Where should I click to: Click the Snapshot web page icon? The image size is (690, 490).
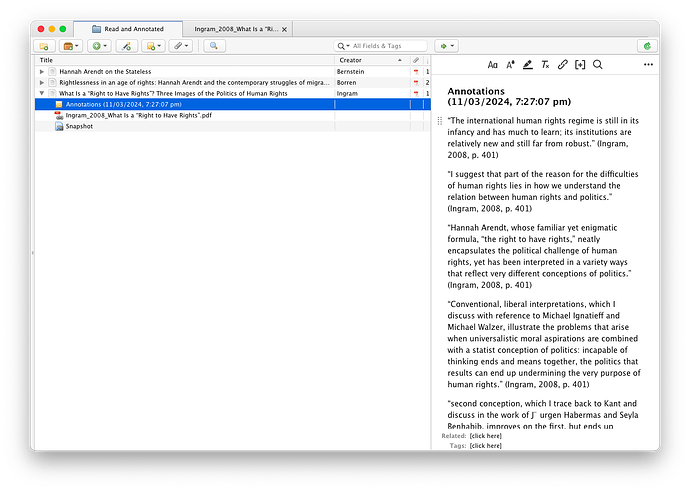coord(59,126)
